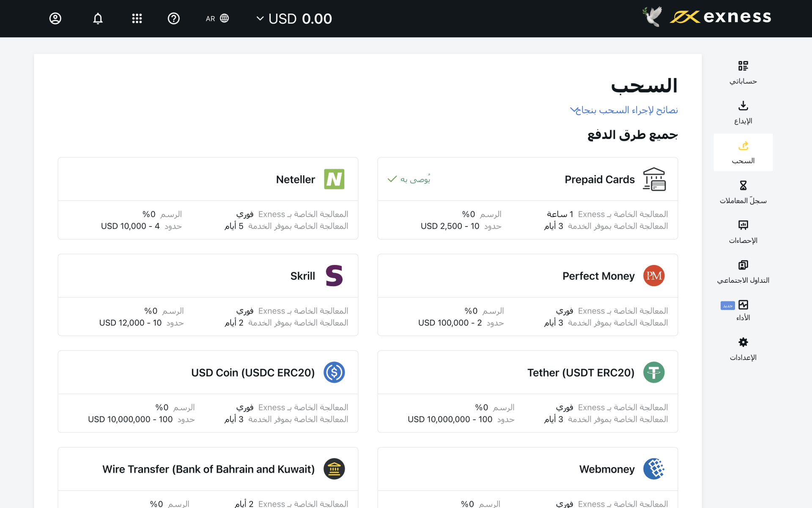Screen dimensions: 812x508
Task: Open the help question mark icon
Action: [174, 19]
